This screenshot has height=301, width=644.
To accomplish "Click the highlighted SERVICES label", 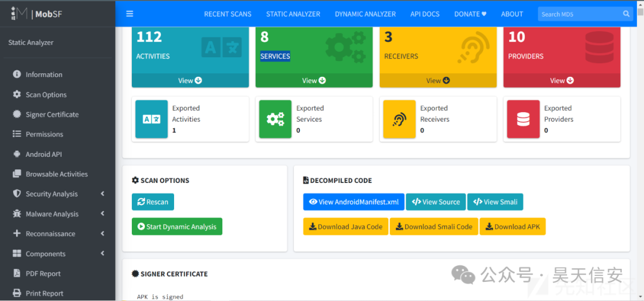I will 275,56.
